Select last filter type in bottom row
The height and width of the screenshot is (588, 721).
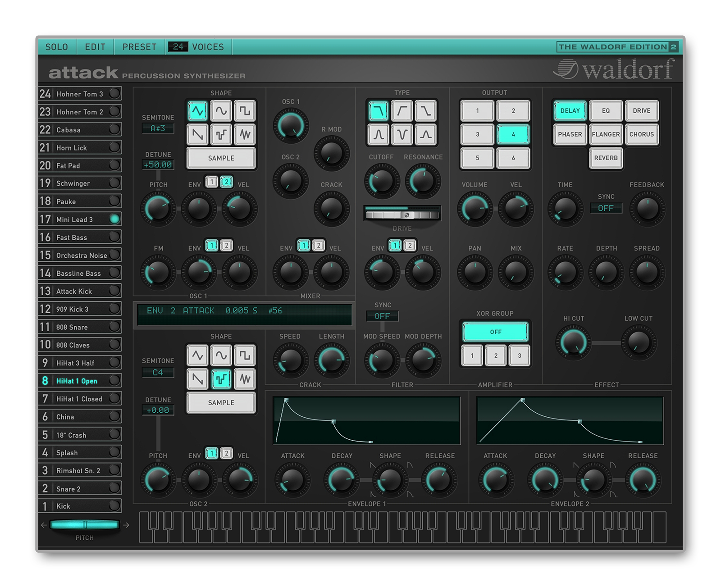click(425, 134)
